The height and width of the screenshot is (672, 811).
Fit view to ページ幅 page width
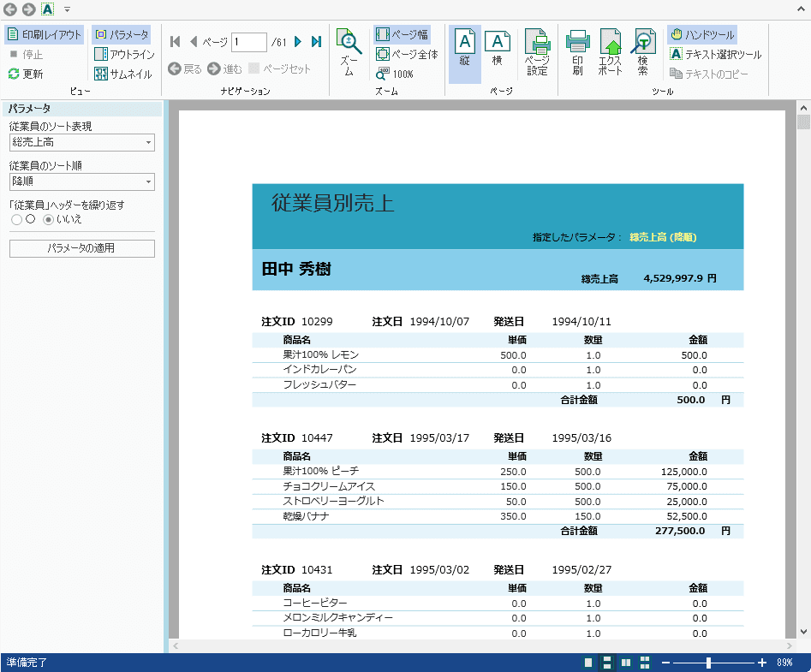click(x=402, y=34)
